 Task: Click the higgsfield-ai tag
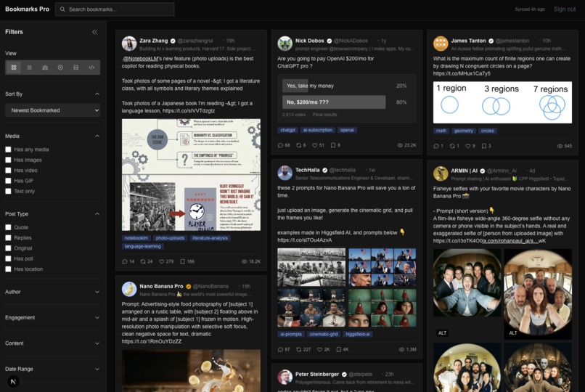pos(357,334)
